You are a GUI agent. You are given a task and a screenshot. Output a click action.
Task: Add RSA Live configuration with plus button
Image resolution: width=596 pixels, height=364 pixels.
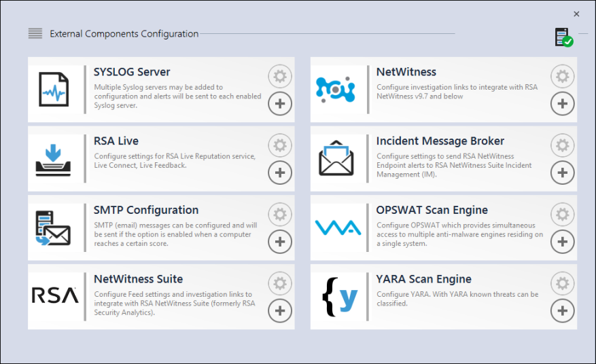(x=280, y=173)
